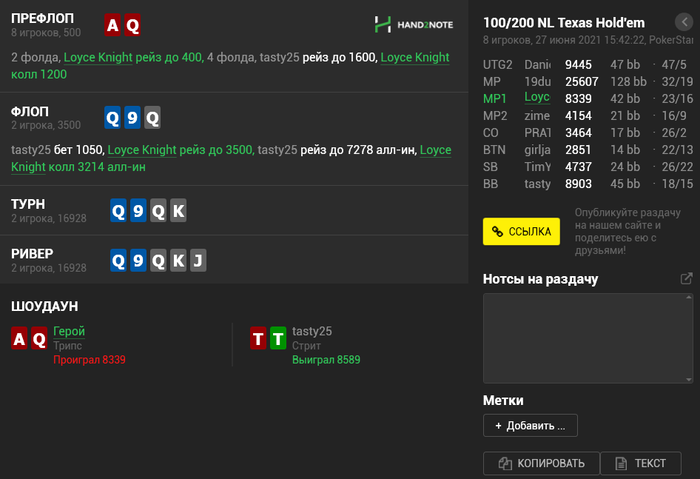Click the collapse arrow next to game title

click(684, 21)
